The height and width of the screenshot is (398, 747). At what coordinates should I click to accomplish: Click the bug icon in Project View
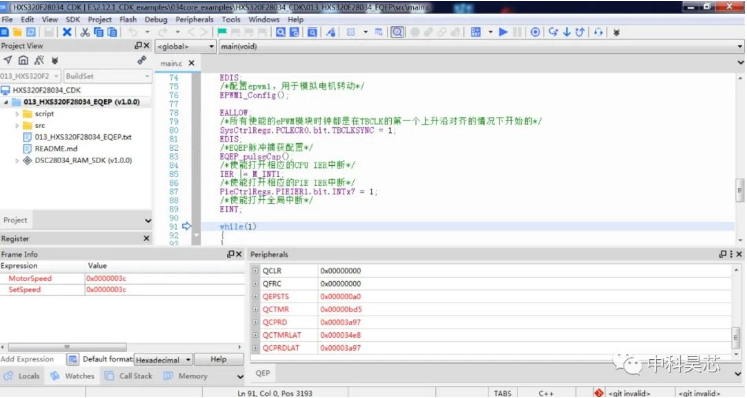[x=55, y=61]
